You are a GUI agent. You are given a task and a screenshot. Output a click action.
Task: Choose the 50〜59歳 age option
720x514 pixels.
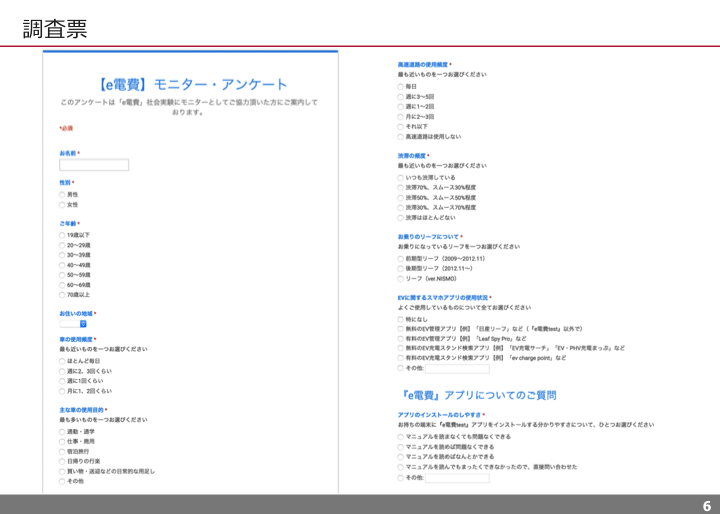click(x=62, y=275)
